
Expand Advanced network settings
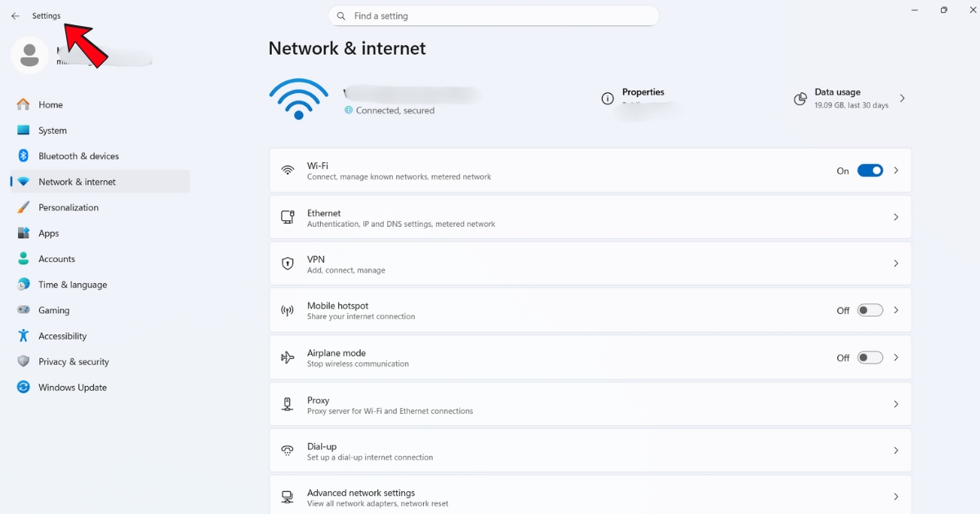pyautogui.click(x=896, y=496)
